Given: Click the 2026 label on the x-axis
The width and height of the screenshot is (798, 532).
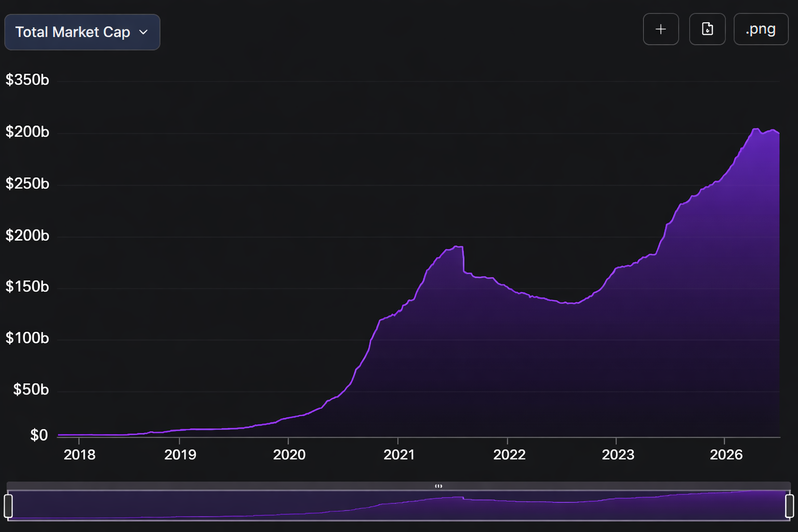Looking at the screenshot, I should pos(726,455).
